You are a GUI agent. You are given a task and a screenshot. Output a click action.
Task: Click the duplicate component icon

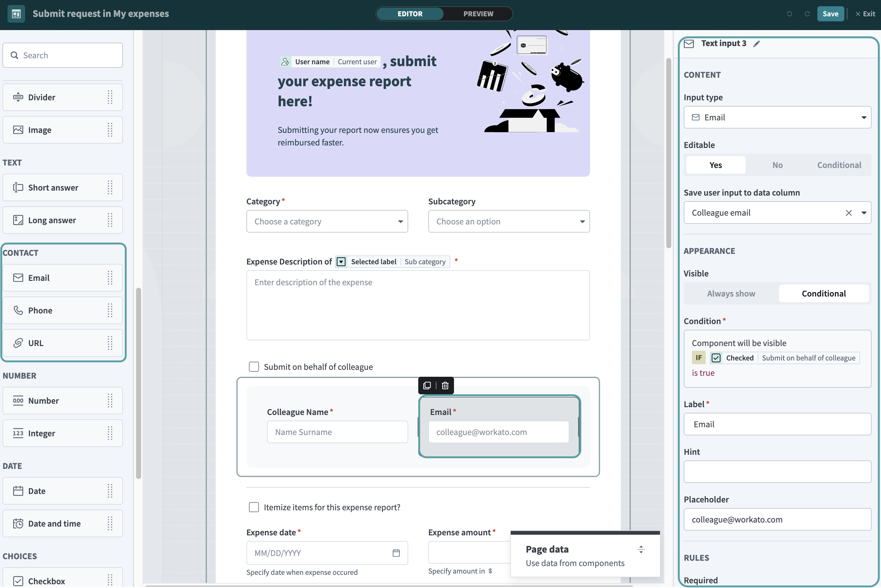427,386
